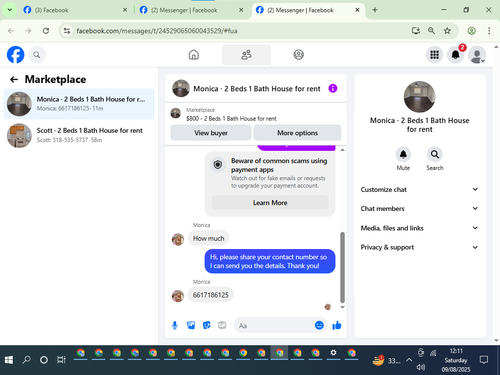This screenshot has height=375, width=500.
Task: Open Settings gear in taskbar
Action: (x=333, y=353)
